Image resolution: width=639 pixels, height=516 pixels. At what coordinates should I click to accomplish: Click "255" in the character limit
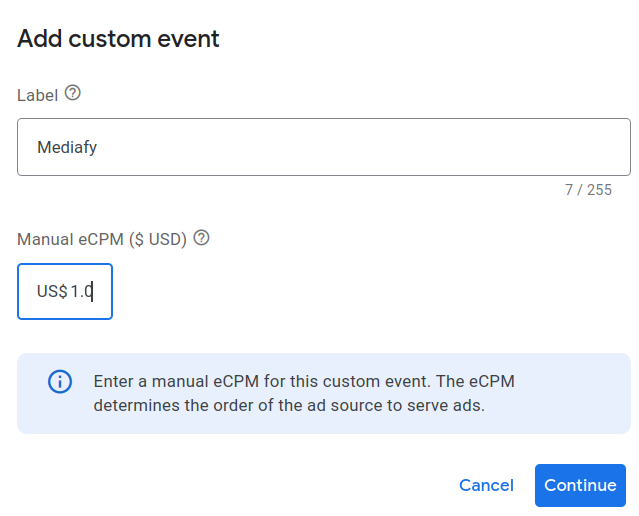600,190
